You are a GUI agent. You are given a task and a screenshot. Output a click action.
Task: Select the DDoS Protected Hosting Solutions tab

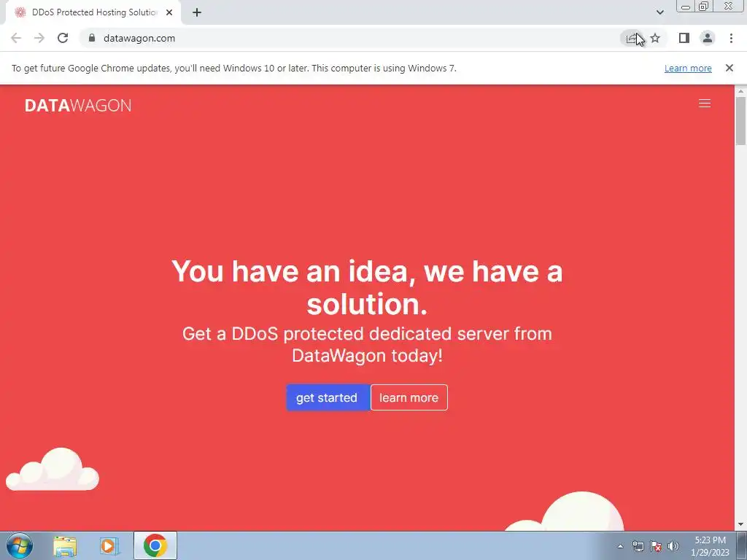click(93, 12)
